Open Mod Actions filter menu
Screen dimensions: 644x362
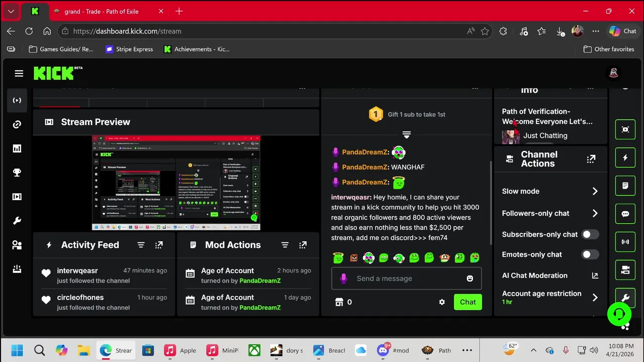point(285,245)
